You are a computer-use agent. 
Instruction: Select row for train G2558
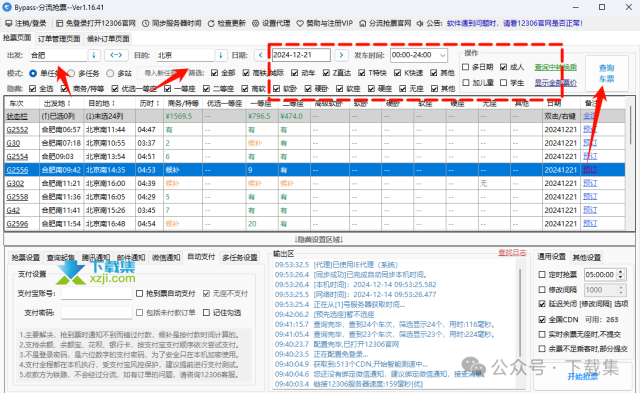[x=314, y=197]
